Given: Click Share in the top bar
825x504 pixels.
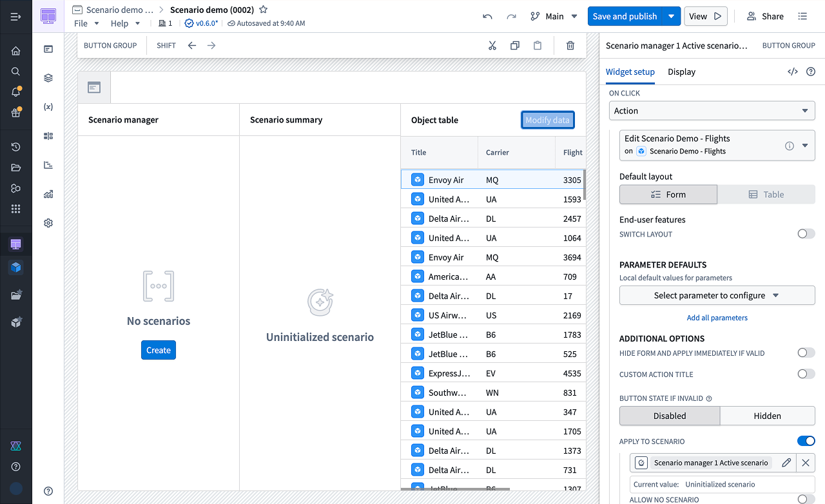Looking at the screenshot, I should (765, 17).
